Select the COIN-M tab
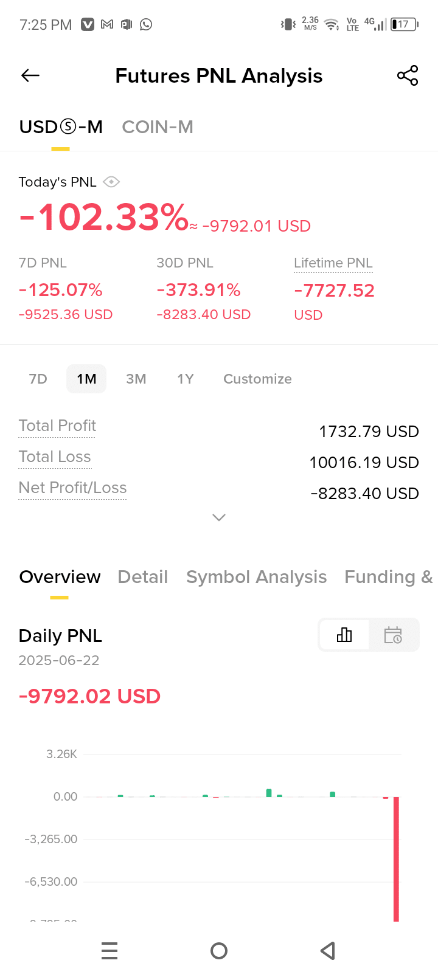 click(x=158, y=127)
